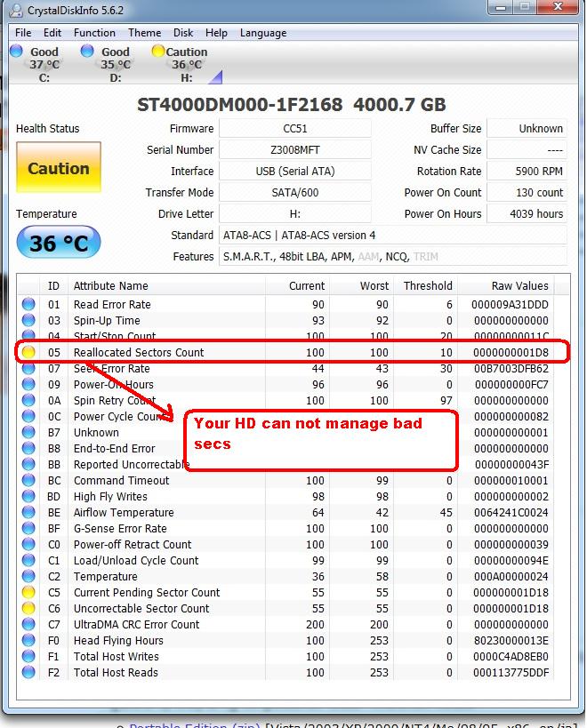The width and height of the screenshot is (587, 728).
Task: Click the blue status icon for drive D:
Action: coord(87,51)
